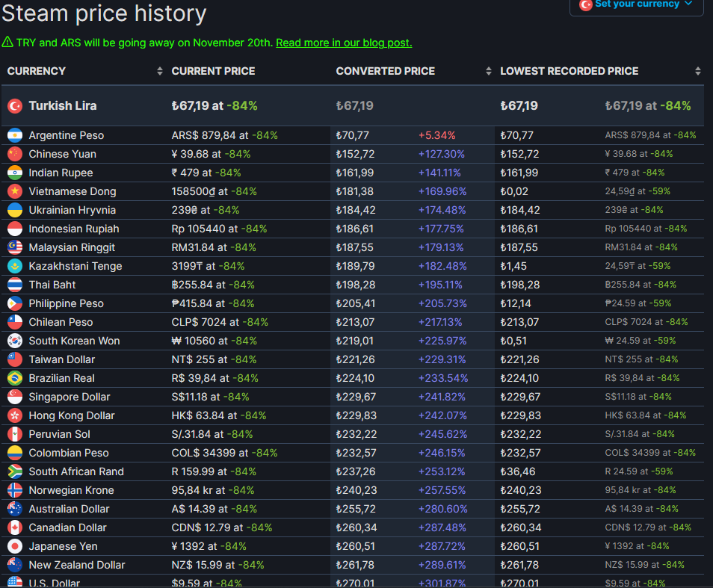Click the Converted Price header text
Screen dimensions: 713x588
[385, 71]
